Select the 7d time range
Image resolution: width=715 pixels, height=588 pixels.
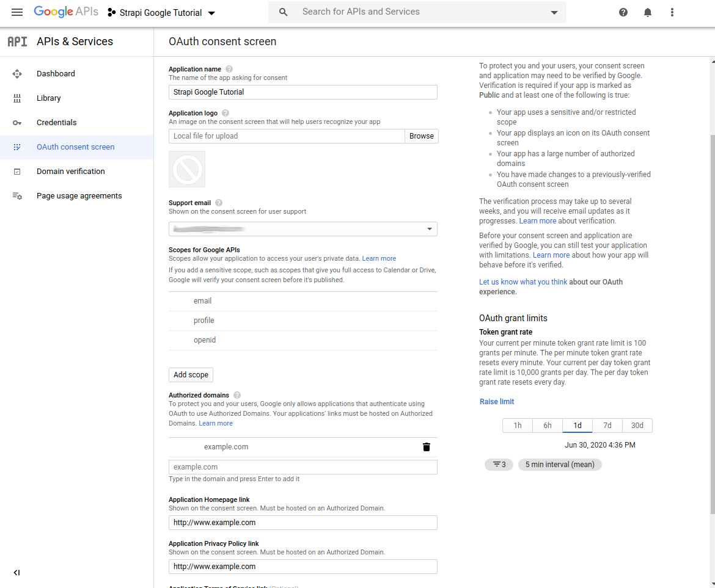point(607,426)
